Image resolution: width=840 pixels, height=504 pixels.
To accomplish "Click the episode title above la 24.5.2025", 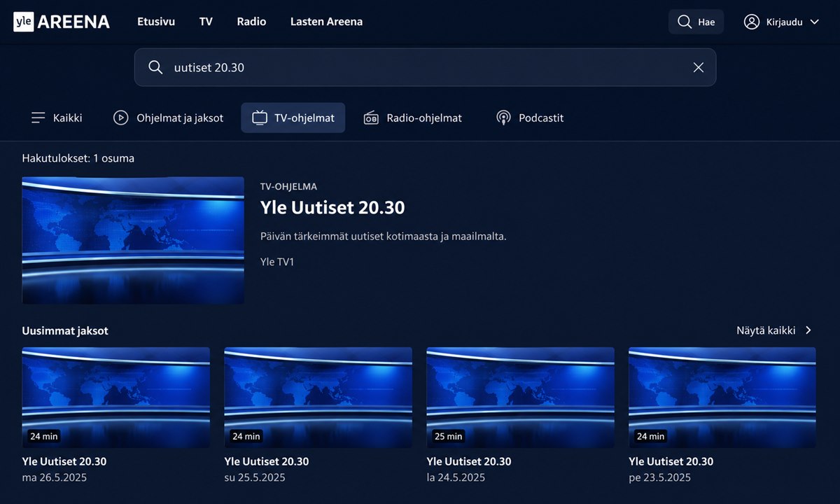I will click(469, 461).
